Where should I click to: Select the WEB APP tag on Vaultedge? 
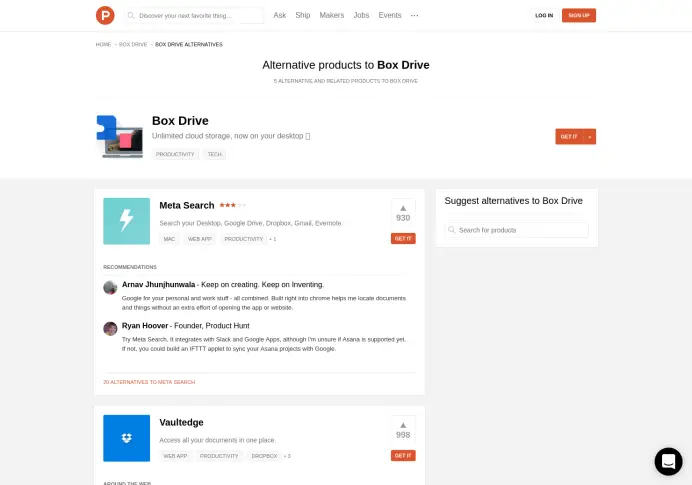(175, 456)
